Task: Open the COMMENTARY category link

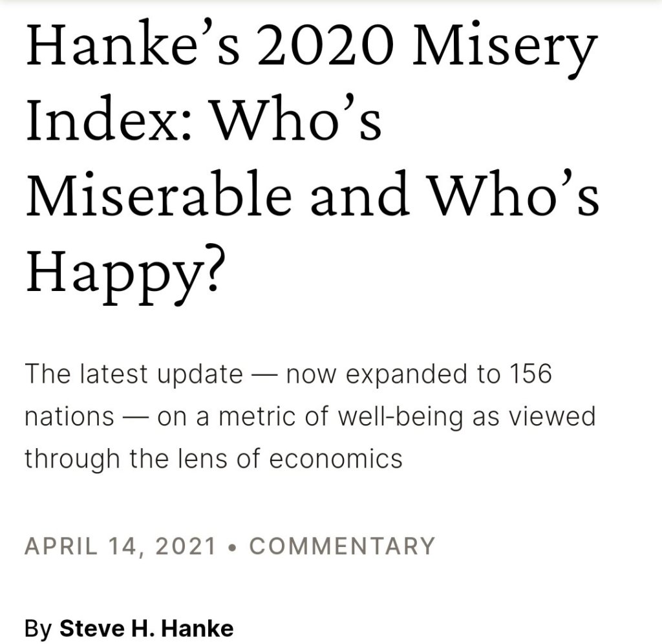Action: click(342, 546)
